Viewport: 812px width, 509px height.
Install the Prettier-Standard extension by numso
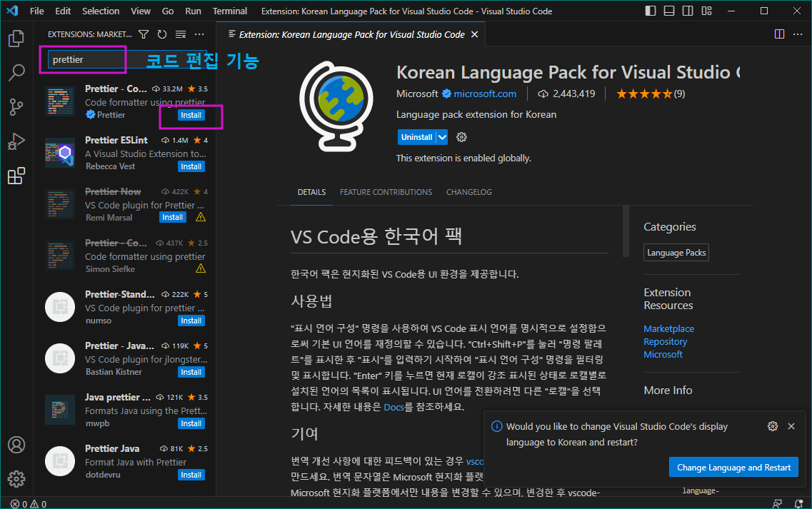pyautogui.click(x=191, y=321)
